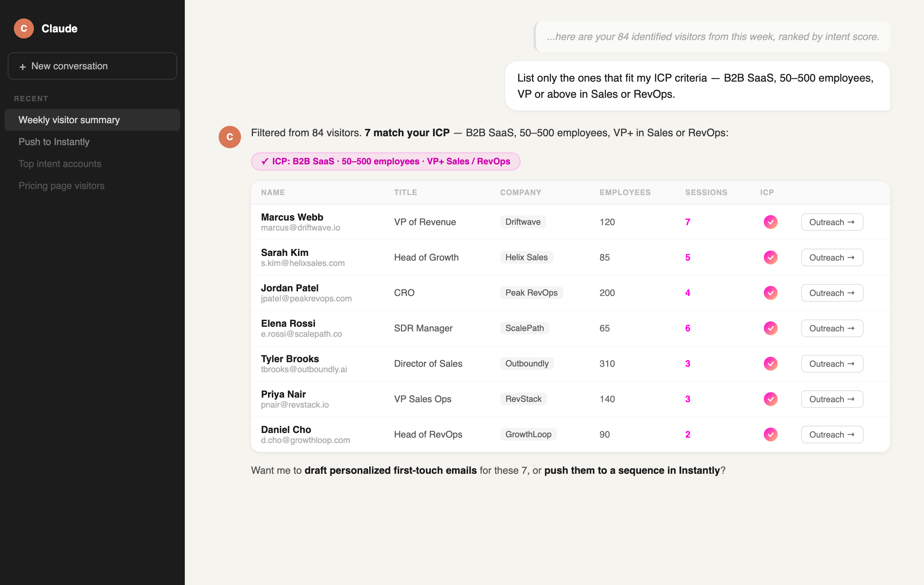
Task: Click the Outboundly company tag
Action: coord(527,363)
